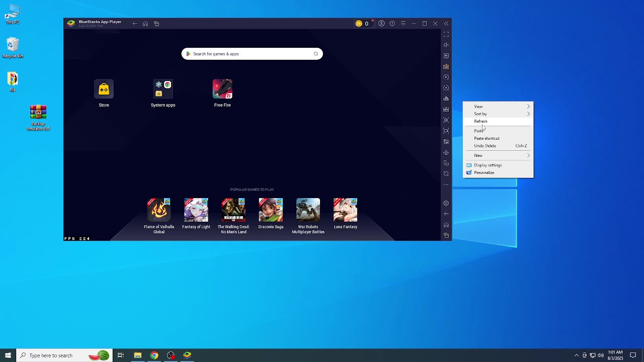Show hidden system tray icons
Viewport: 644px width, 362px height.
577,355
